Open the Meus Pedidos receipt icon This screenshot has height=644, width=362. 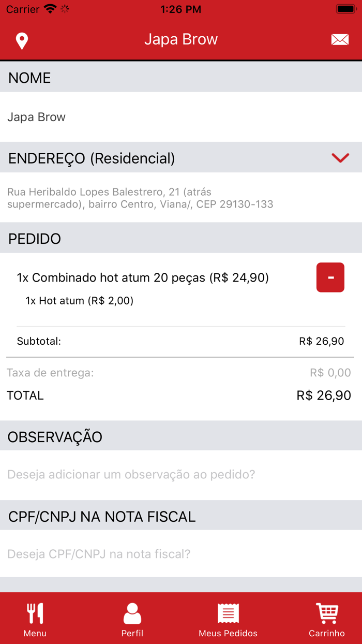(x=228, y=612)
